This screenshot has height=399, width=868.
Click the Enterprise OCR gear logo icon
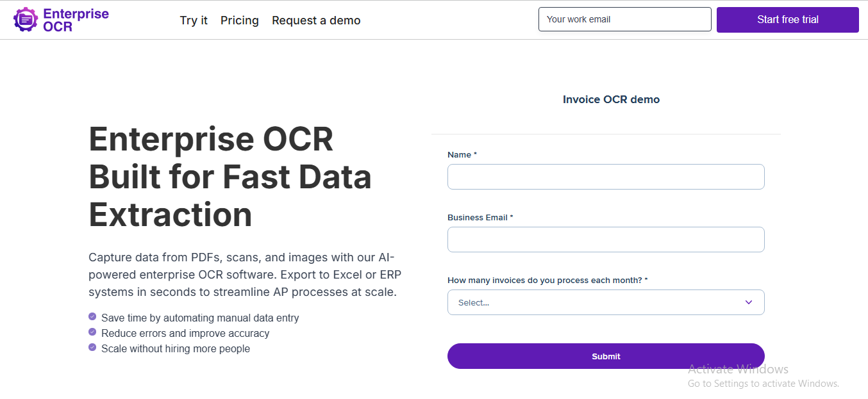click(26, 20)
